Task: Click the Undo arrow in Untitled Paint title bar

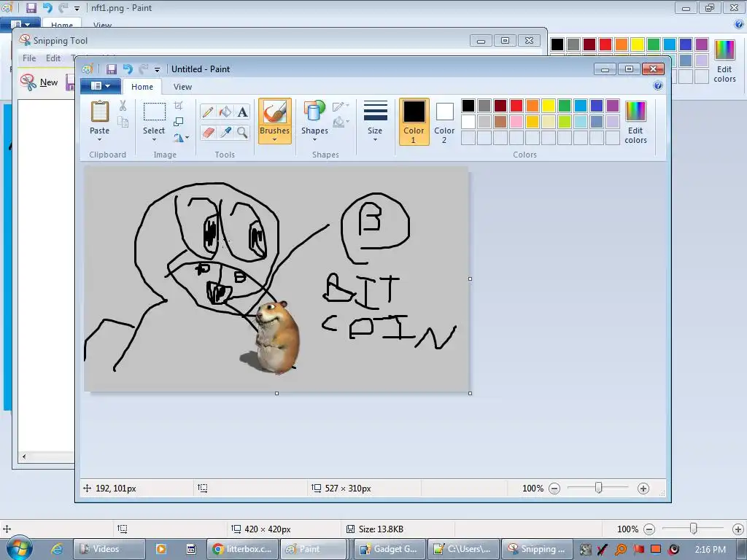Action: pyautogui.click(x=128, y=69)
